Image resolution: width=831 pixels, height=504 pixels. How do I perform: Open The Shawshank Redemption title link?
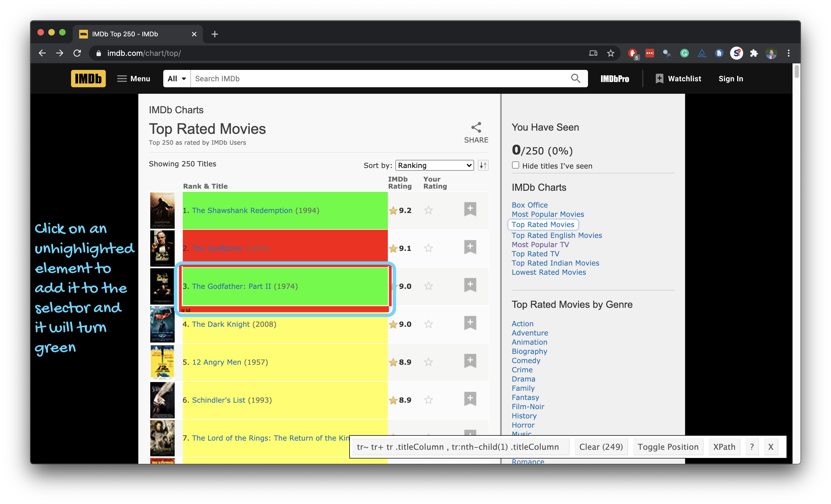pos(242,210)
